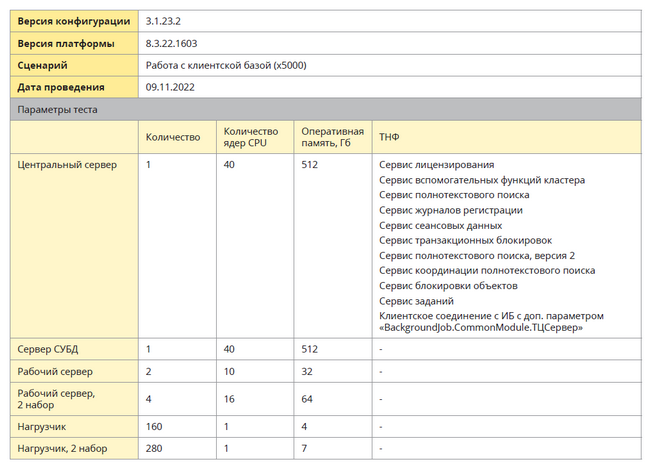Click the 'Количество' column header
This screenshot has width=650, height=468.
click(173, 137)
